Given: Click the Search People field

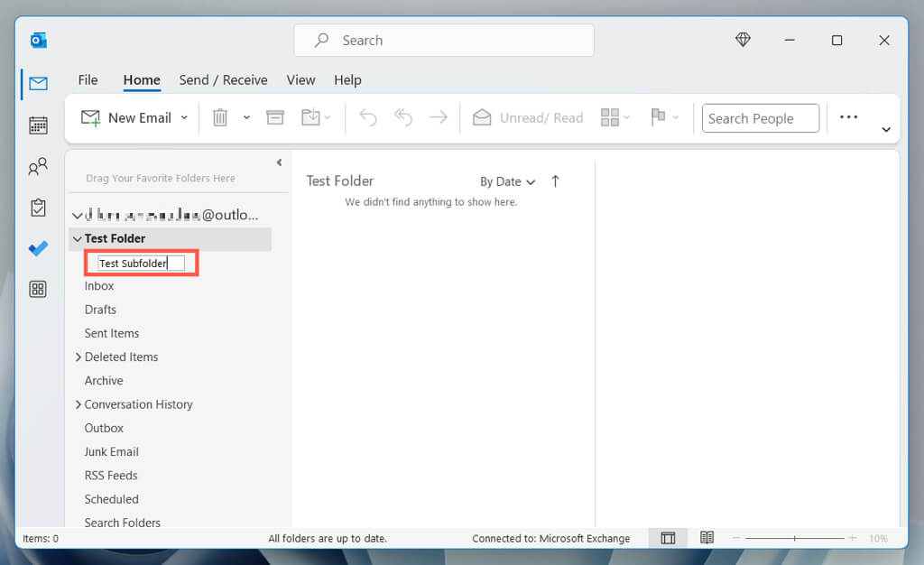Looking at the screenshot, I should 760,118.
